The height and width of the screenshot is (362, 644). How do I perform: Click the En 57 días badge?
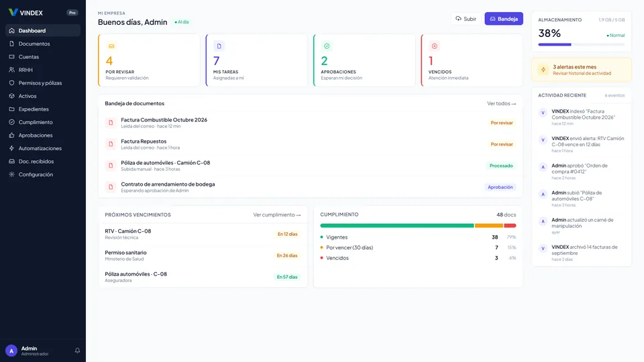pos(286,277)
